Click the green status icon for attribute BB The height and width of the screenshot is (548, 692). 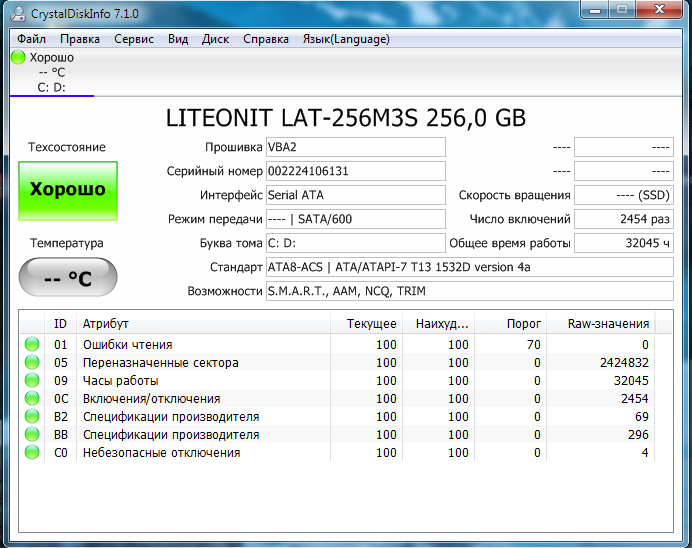click(32, 435)
